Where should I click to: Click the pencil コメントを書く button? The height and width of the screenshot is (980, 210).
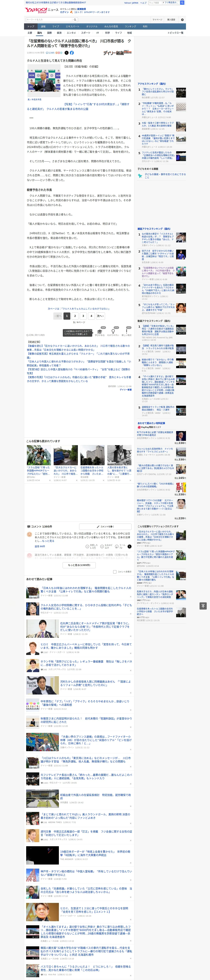tap(105, 527)
